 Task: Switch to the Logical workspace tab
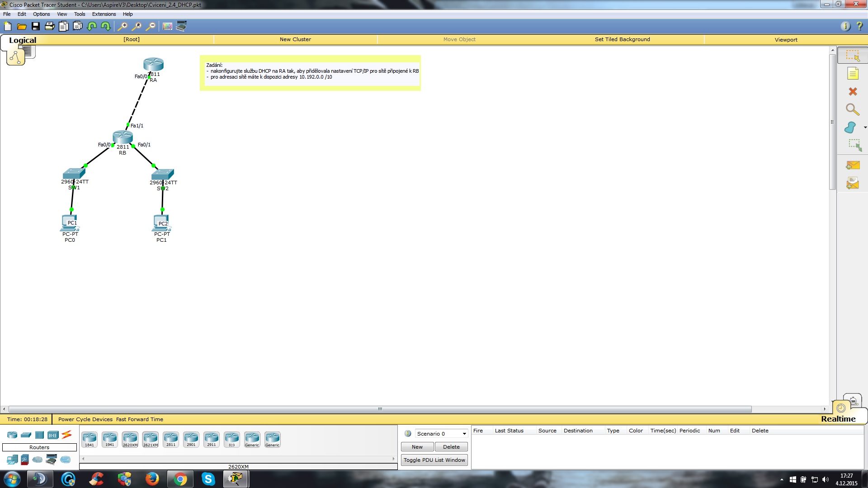[x=23, y=40]
